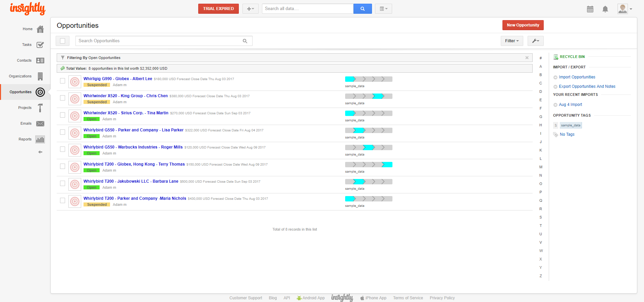
Task: Click the pipeline stage bar for Whirlybird G550 Warbucks
Action: pos(369,147)
